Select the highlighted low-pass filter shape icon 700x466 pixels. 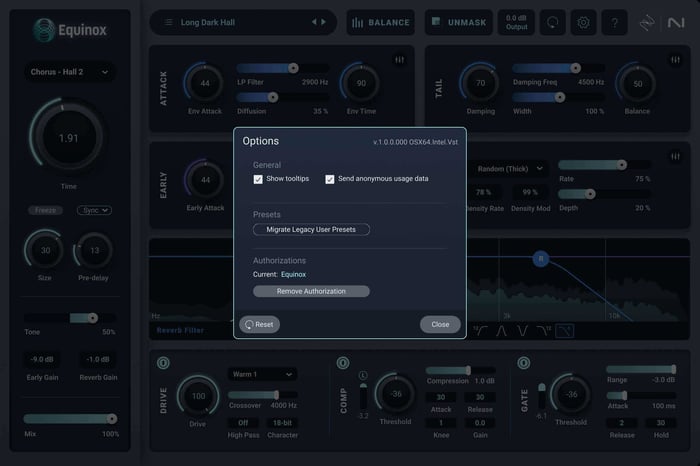coord(564,331)
